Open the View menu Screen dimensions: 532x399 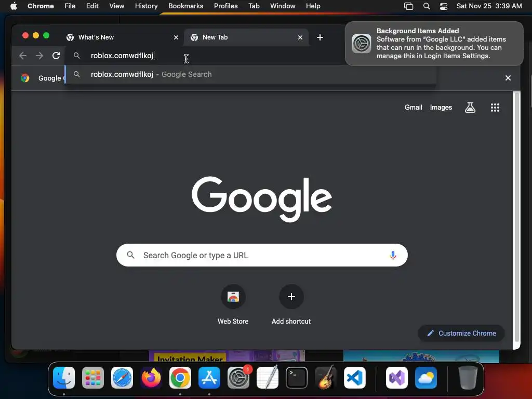point(117,6)
